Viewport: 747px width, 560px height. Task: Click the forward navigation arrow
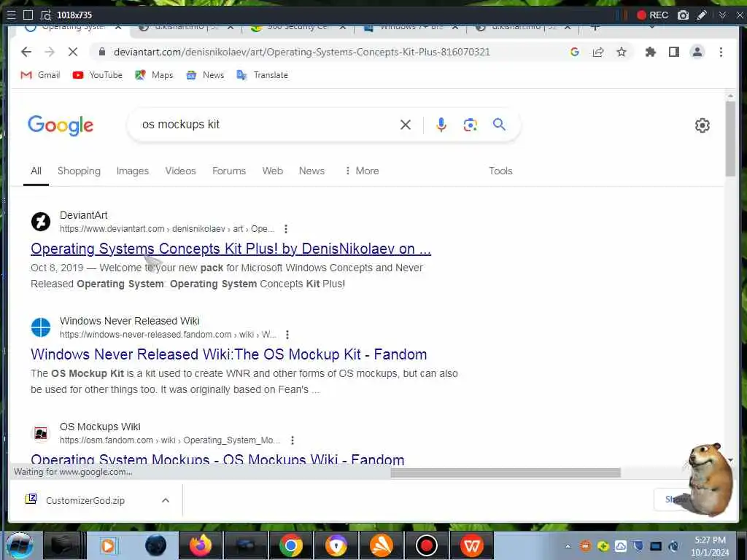(49, 52)
